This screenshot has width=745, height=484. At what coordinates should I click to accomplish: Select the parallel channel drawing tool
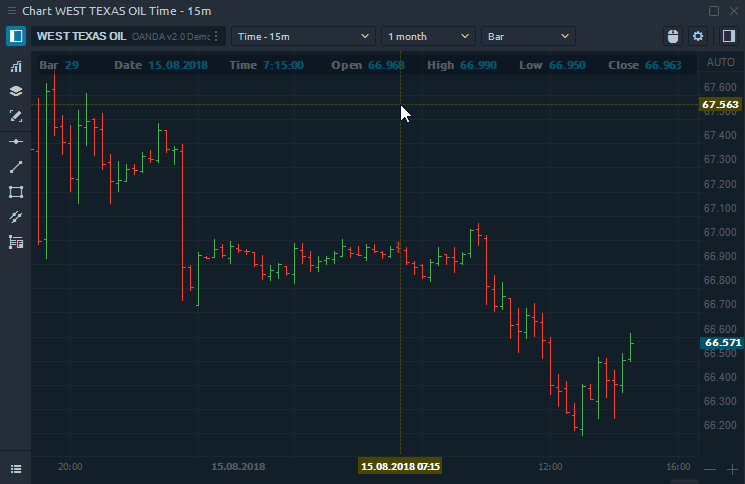click(15, 217)
